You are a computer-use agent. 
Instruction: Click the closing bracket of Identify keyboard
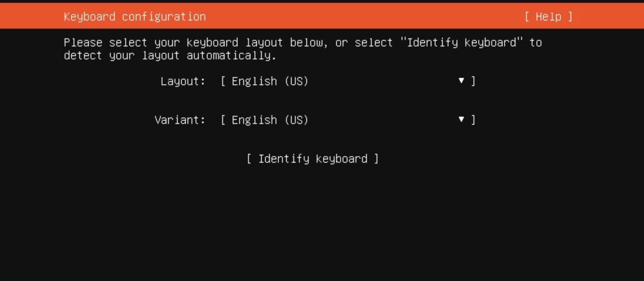click(x=376, y=159)
